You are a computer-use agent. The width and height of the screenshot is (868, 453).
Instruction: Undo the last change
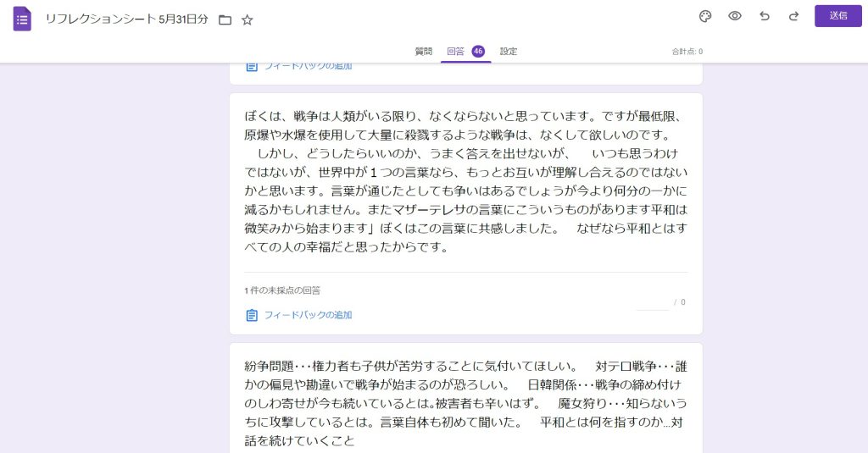tap(765, 16)
